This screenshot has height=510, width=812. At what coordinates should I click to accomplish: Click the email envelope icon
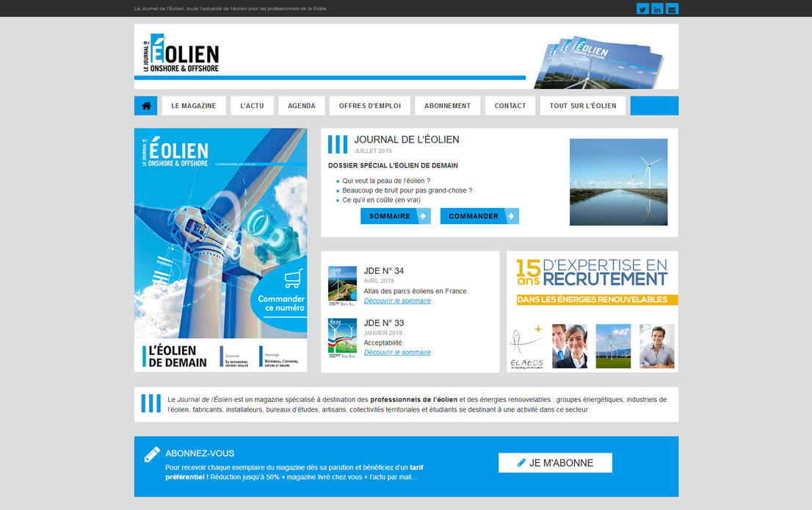(x=673, y=9)
